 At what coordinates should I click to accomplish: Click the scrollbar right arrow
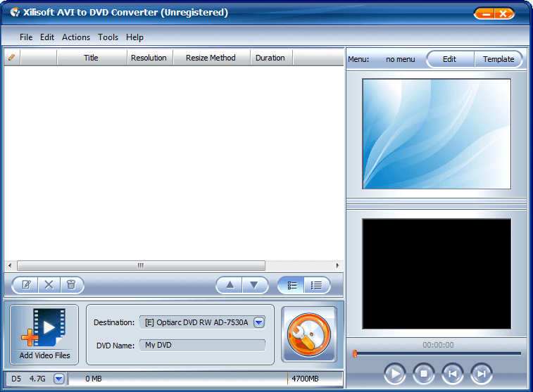coord(337,265)
